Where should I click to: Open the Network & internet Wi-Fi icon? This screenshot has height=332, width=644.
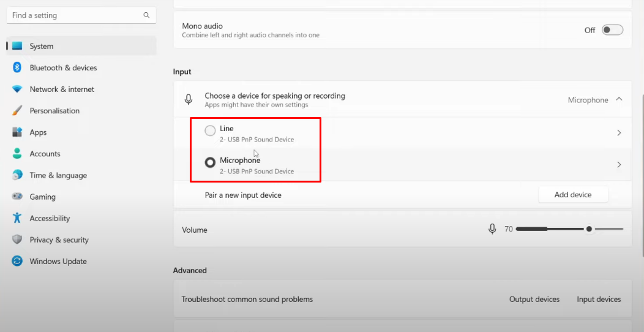click(x=17, y=89)
